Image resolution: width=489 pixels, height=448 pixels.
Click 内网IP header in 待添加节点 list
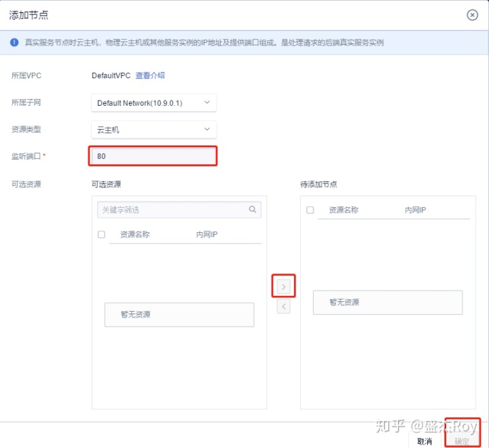point(415,210)
